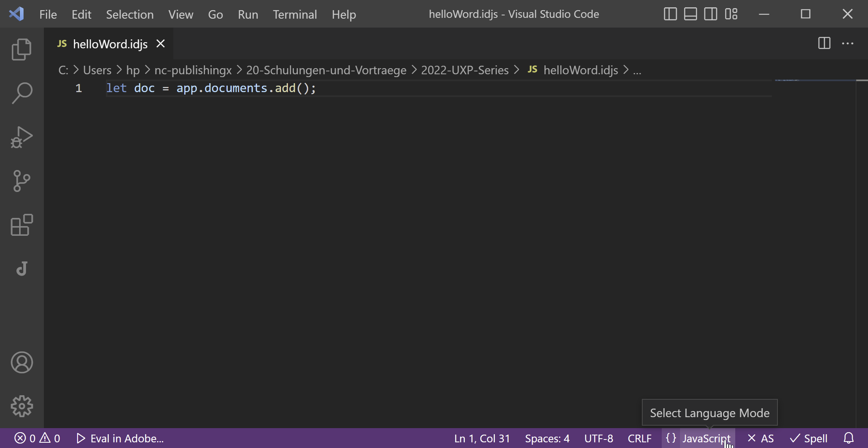Open the Explorer view in activity bar
The image size is (868, 448).
pos(22,50)
